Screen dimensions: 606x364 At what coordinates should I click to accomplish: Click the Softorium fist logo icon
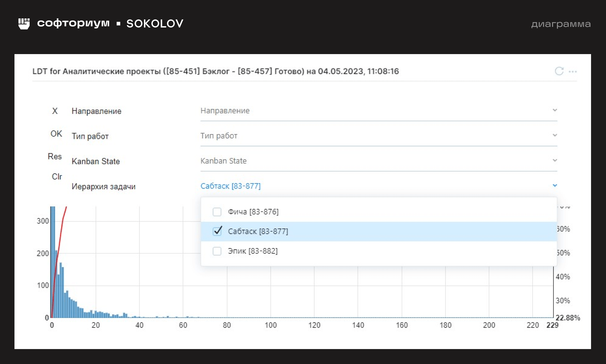pos(24,24)
